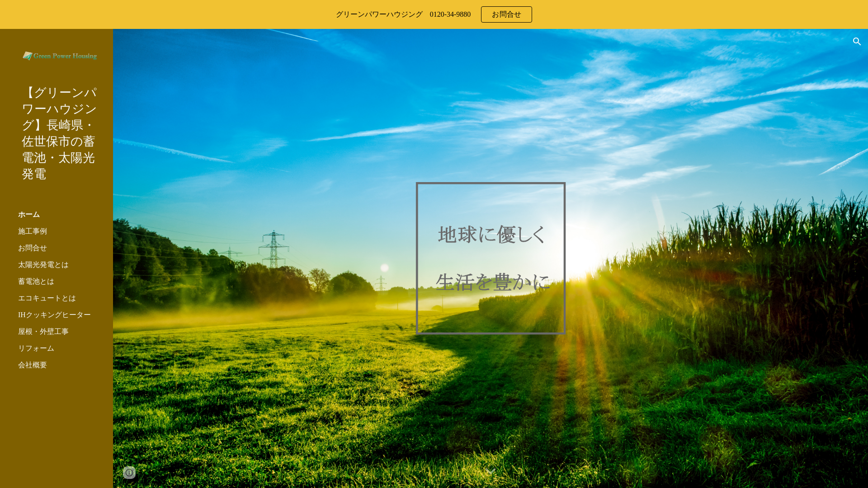Navigate to IHクッキングヒーター page
Viewport: 868px width, 488px height.
coord(54,315)
